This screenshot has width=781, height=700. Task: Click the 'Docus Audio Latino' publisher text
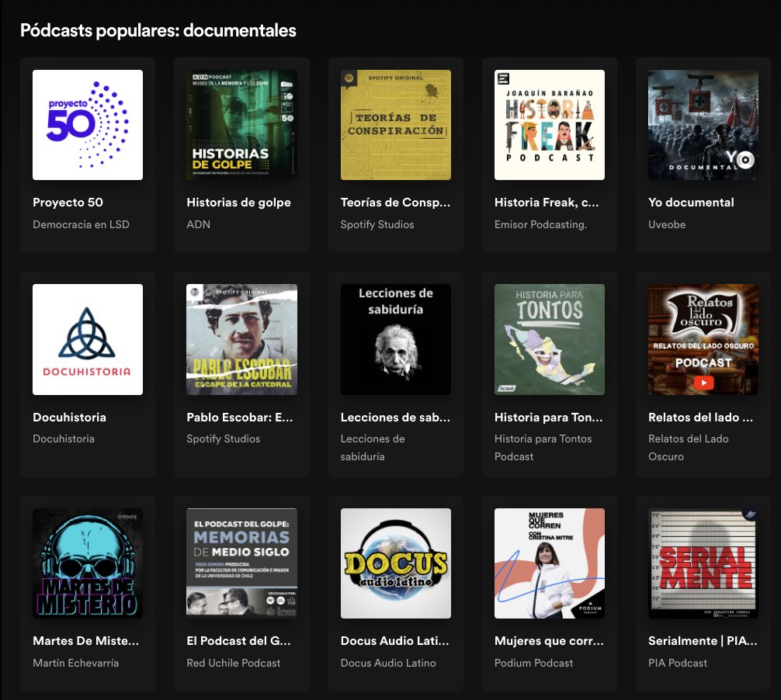[388, 663]
